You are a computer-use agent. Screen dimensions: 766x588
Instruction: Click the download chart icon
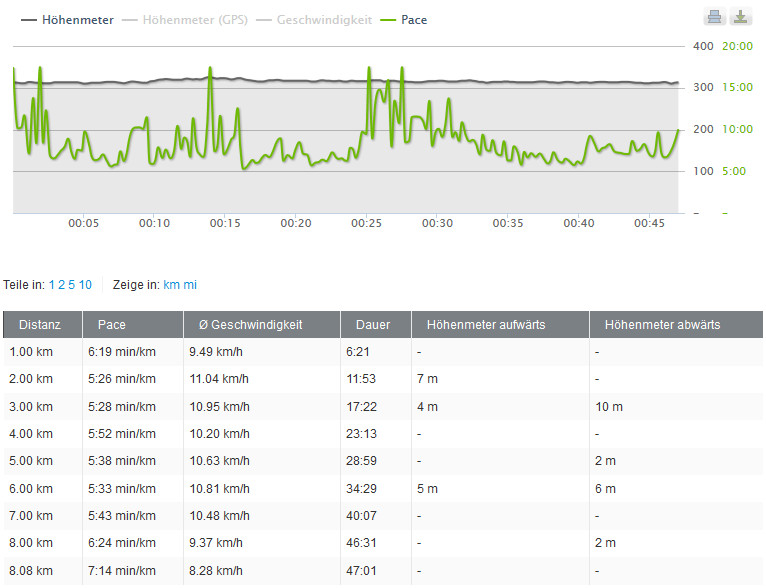tap(740, 16)
